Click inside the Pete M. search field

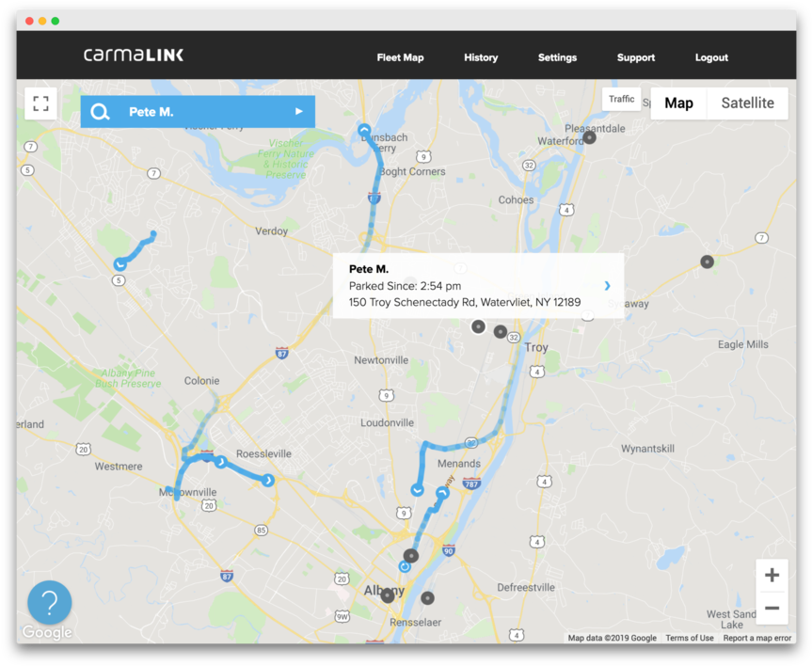(188, 111)
